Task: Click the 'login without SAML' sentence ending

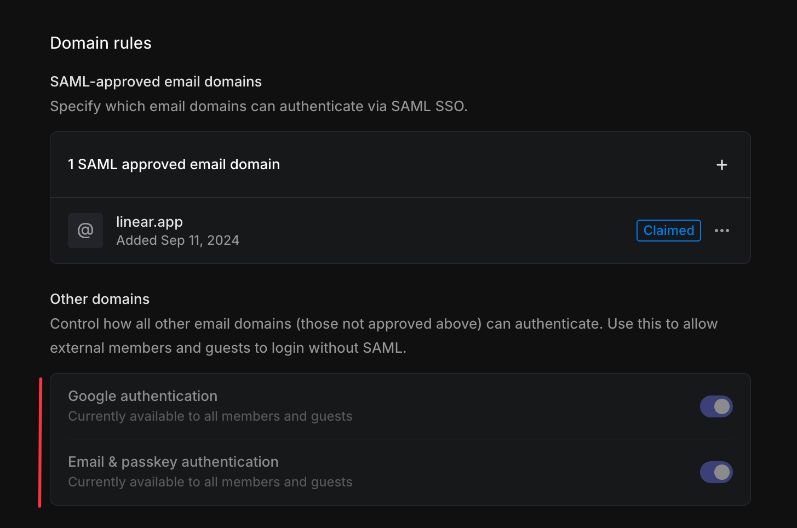Action: [x=329, y=348]
